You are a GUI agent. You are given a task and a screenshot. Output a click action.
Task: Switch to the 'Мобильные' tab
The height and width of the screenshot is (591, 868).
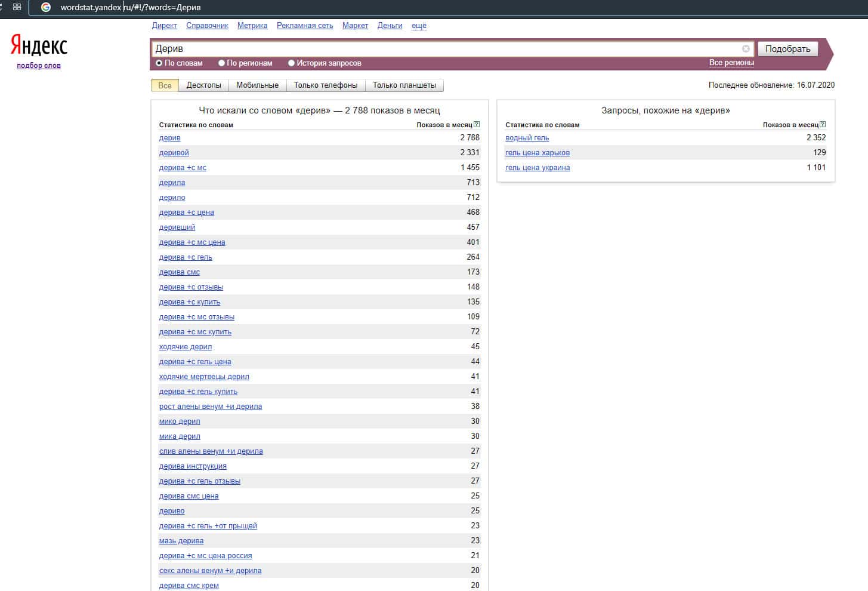257,85
